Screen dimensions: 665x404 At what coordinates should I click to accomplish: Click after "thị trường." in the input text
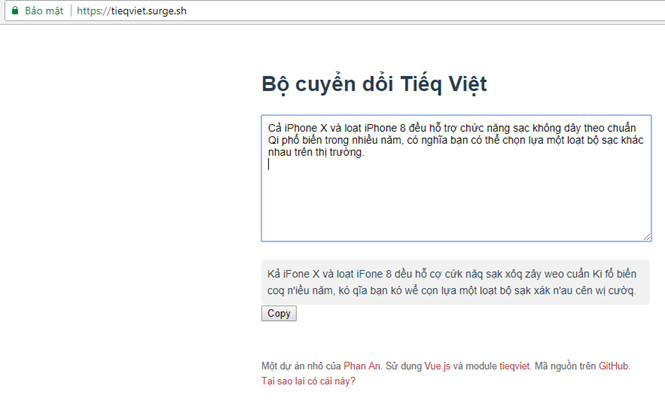pyautogui.click(x=366, y=153)
